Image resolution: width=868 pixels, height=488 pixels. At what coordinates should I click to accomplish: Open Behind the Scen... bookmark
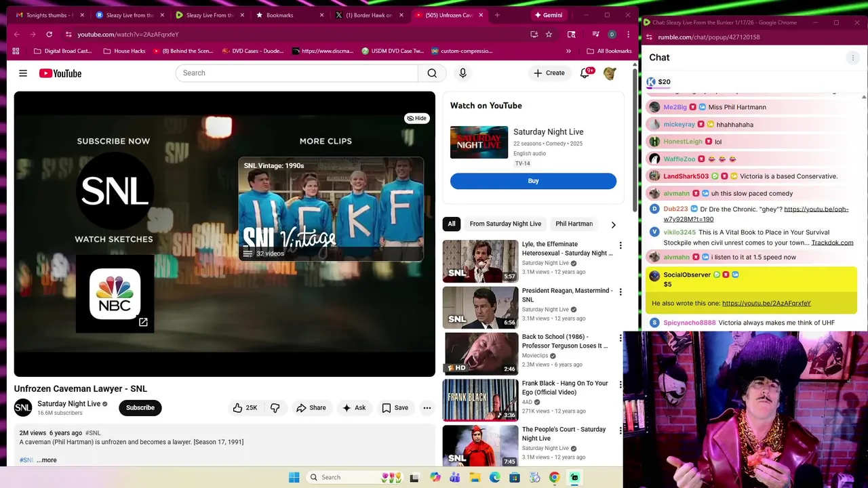click(x=183, y=51)
